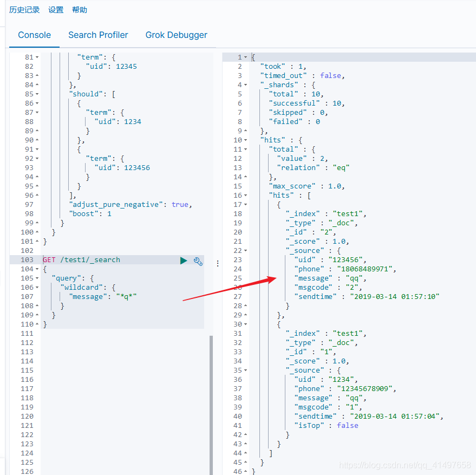The height and width of the screenshot is (475, 476).
Task: Open the 设置 settings menu
Action: [56, 10]
